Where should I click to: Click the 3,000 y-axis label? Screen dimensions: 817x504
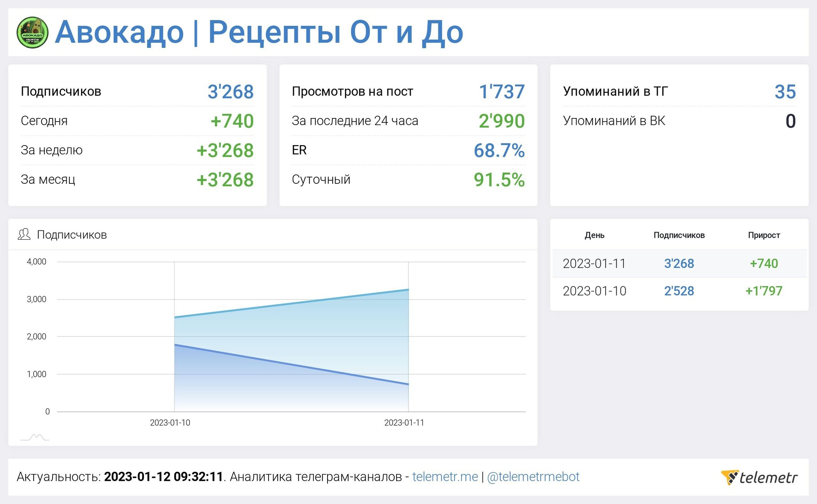36,299
